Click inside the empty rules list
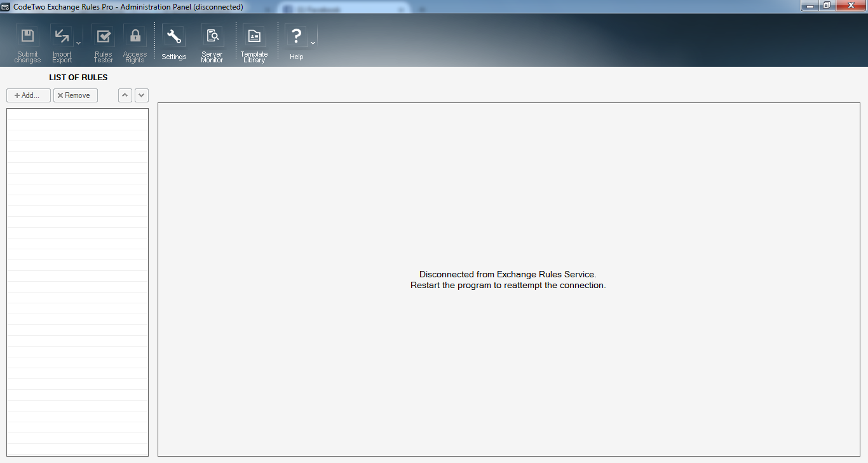Image resolution: width=868 pixels, height=463 pixels. (78, 282)
